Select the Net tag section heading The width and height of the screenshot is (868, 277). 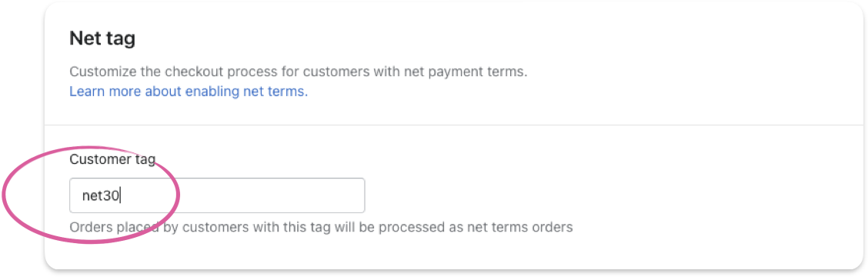pyautogui.click(x=102, y=38)
